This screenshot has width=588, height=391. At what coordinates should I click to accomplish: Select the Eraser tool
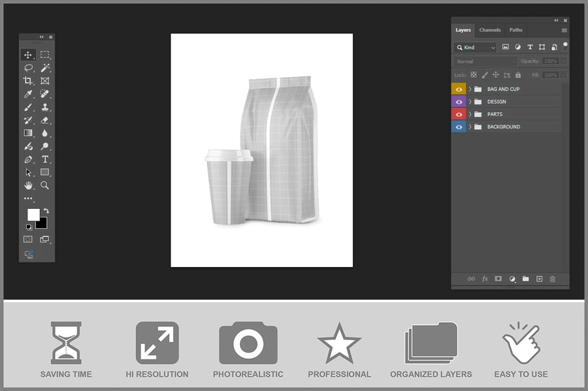[44, 120]
